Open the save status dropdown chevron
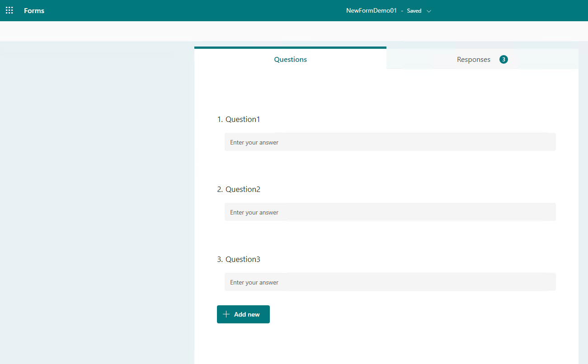 tap(428, 10)
